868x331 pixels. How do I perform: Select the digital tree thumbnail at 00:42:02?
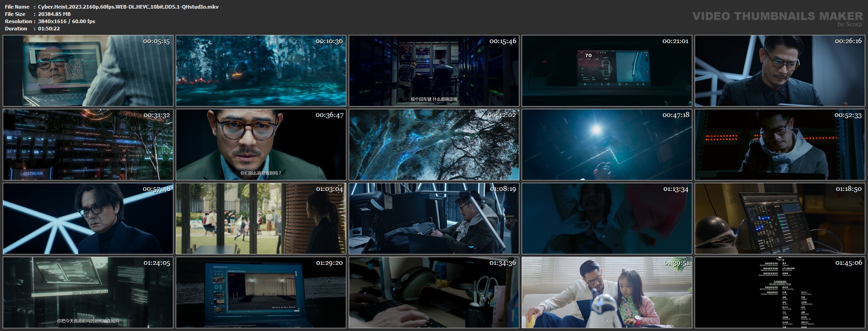pyautogui.click(x=434, y=145)
